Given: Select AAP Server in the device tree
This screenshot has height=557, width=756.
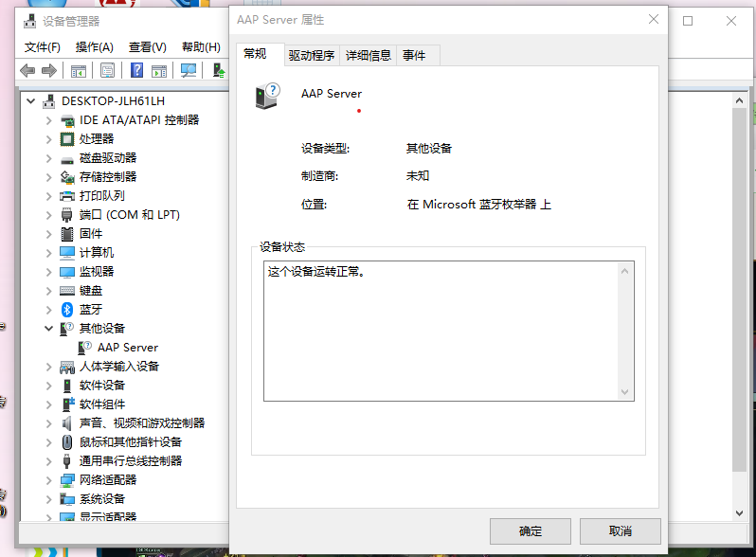Looking at the screenshot, I should [128, 348].
